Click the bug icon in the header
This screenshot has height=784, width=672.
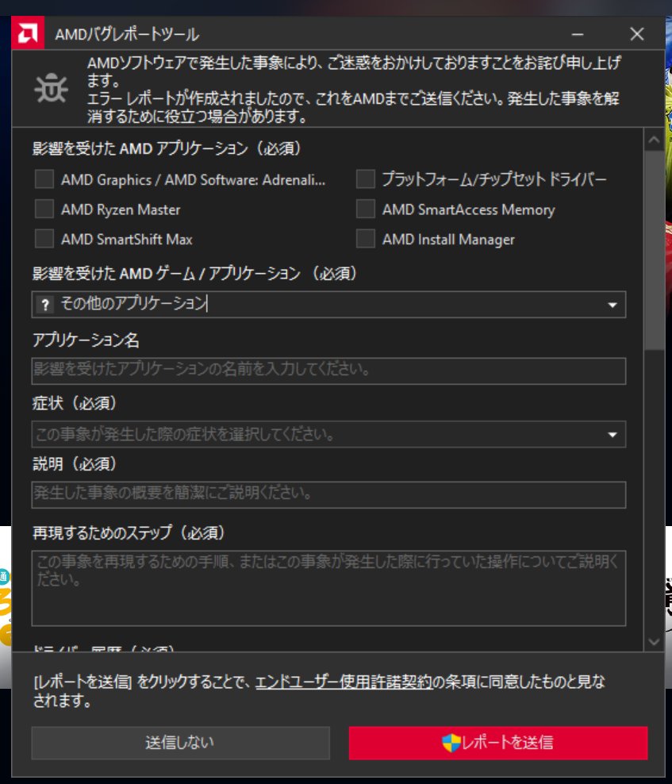click(x=51, y=89)
